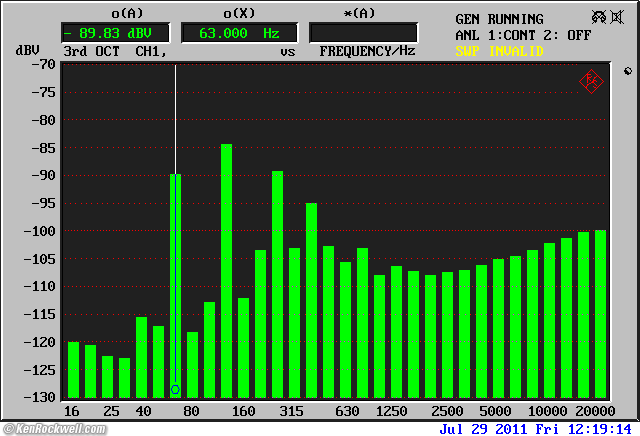Click the leftmost bar at 16 Hz
The image size is (640, 436).
coord(73,368)
